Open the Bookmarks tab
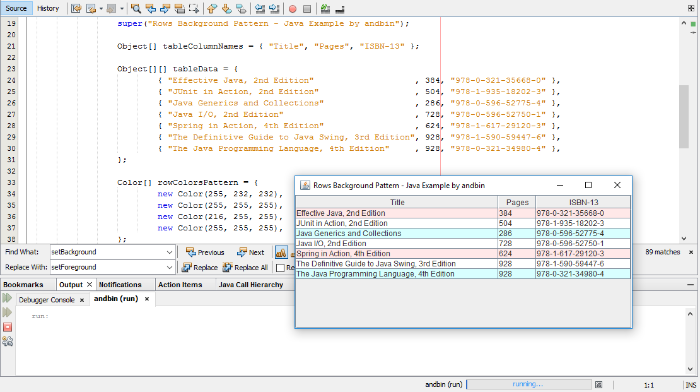700x392 pixels. (x=23, y=284)
